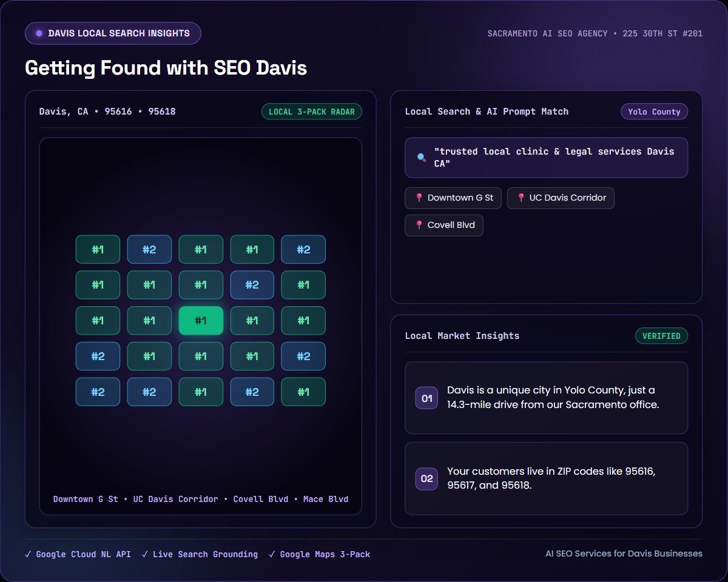
Task: Click the pin icon on UC Davis Corridor chip
Action: (x=521, y=198)
